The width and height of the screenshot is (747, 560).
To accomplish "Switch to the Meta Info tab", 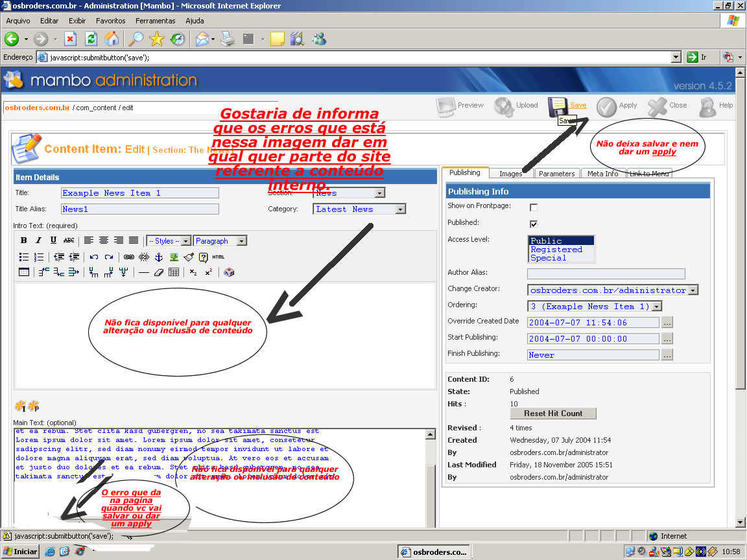I will [x=602, y=174].
